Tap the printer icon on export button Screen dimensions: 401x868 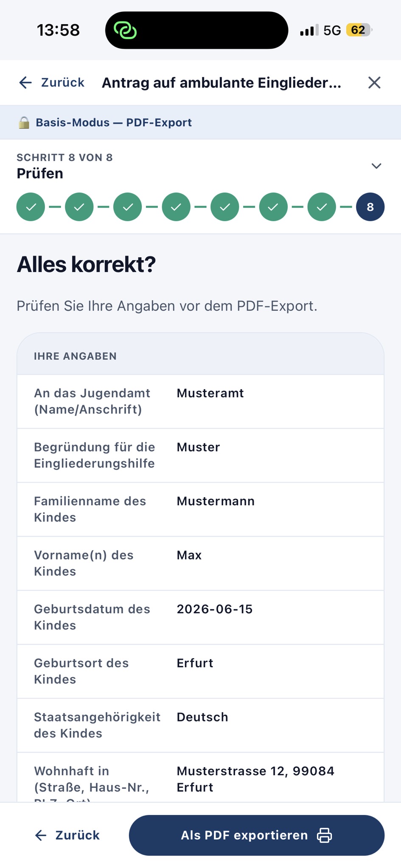(325, 835)
